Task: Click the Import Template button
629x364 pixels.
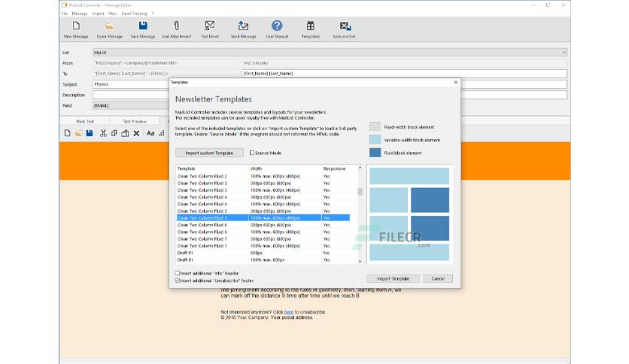Action: point(393,278)
